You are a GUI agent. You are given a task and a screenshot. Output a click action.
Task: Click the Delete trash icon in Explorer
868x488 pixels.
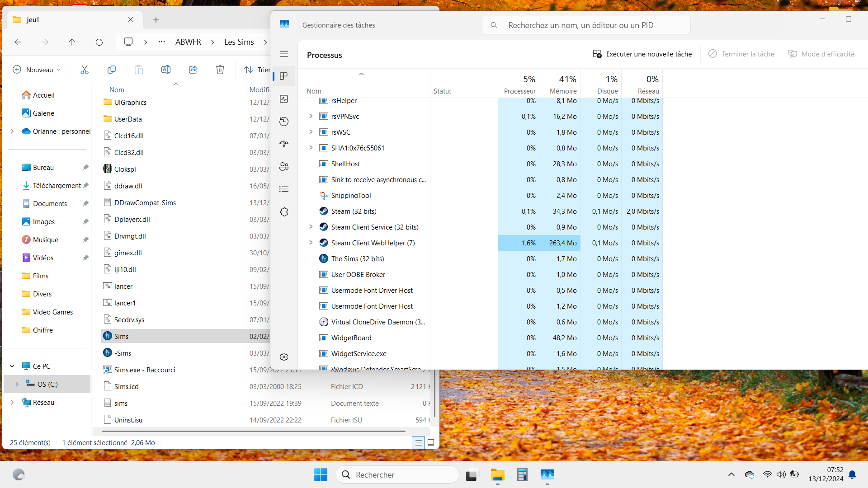(x=220, y=70)
